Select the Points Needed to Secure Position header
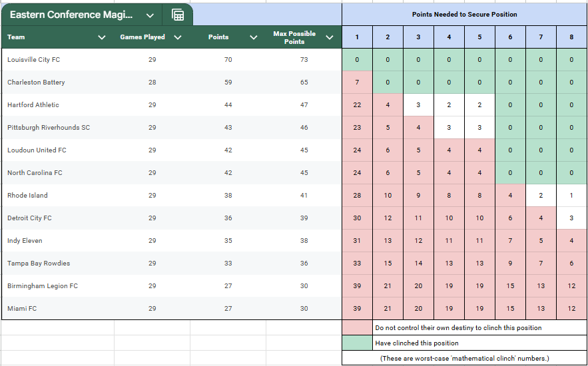Viewport: 588px width, 366px height. (x=464, y=14)
